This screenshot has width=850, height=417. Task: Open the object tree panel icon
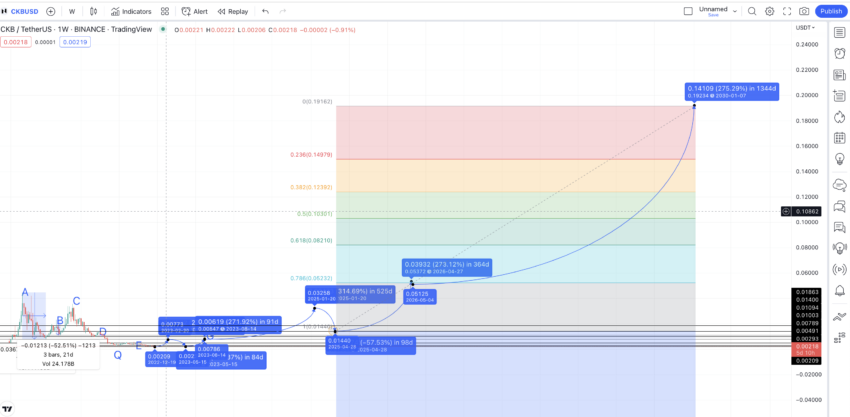coord(839,337)
